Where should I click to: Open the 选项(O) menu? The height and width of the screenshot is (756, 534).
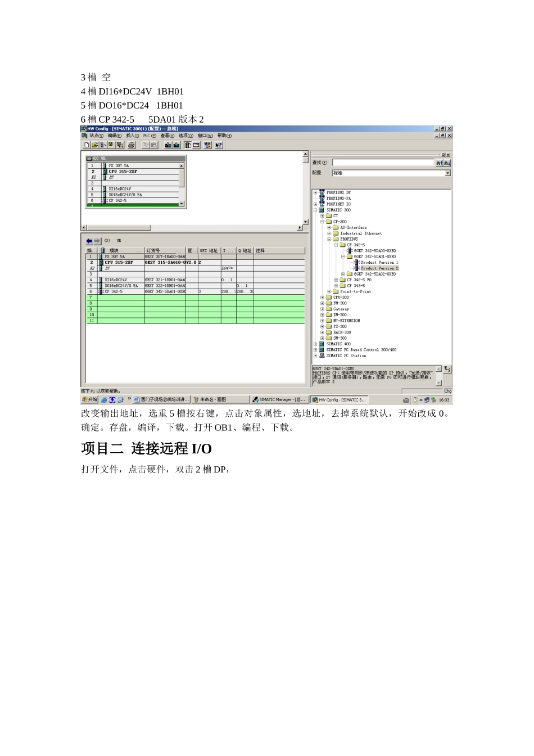point(186,136)
